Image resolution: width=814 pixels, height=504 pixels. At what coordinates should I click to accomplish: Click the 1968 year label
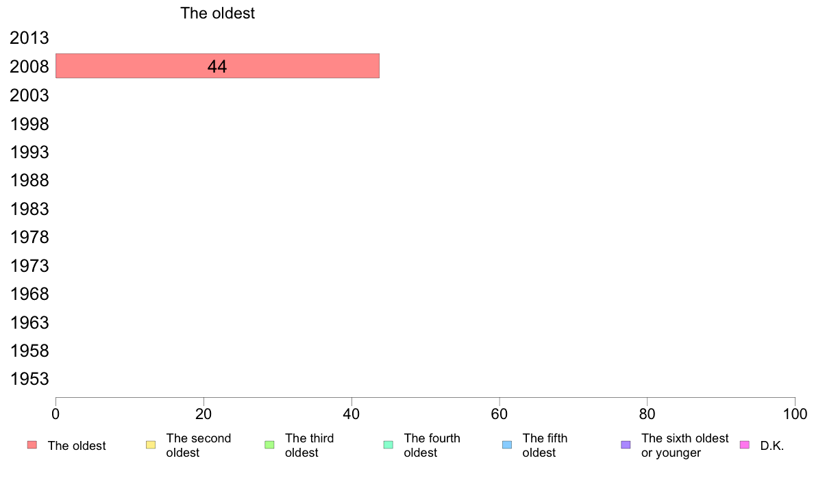(29, 294)
